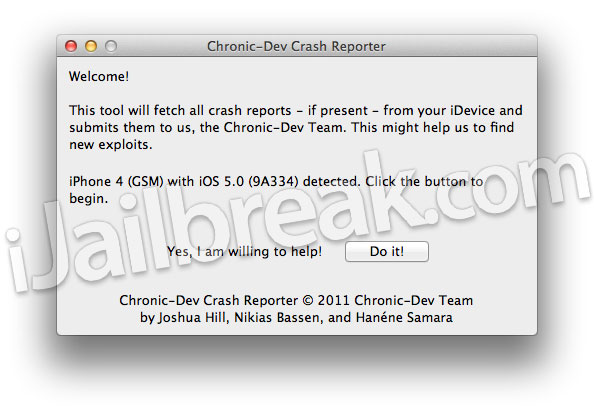The width and height of the screenshot is (594, 414).
Task: Minimize the window with the yellow button
Action: 91,46
